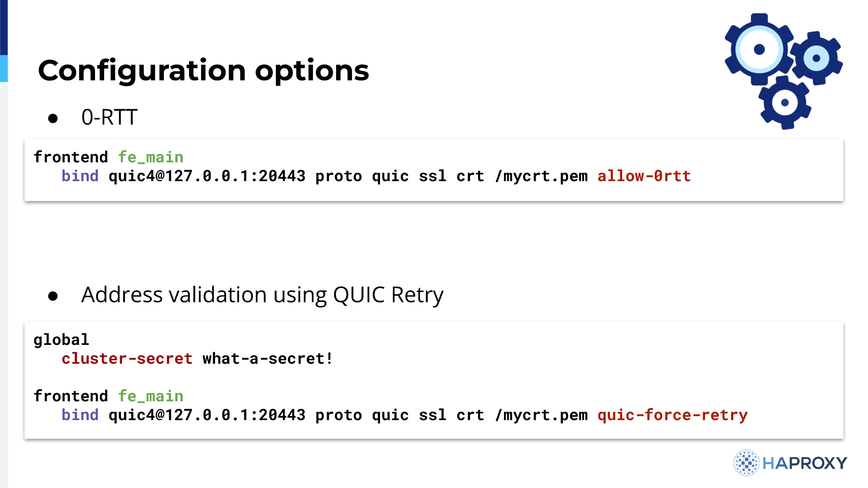This screenshot has width=868, height=488.
Task: Click the blue accent bar at left edge
Action: 4,41
